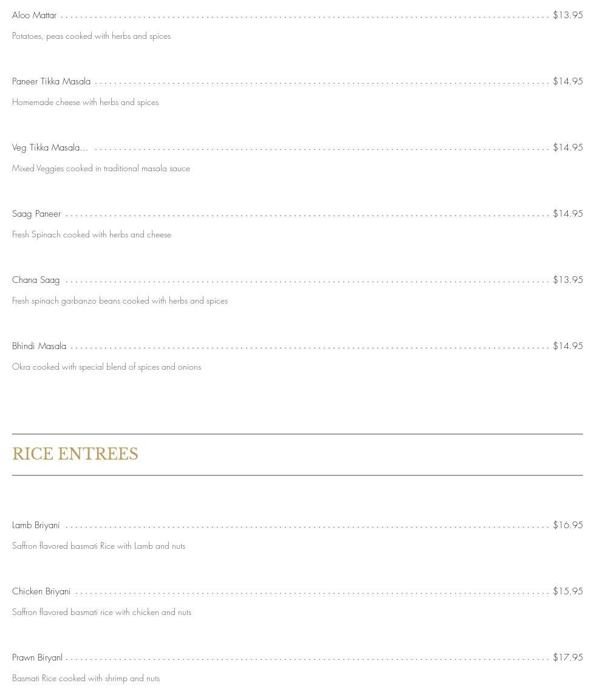Click the Aloo Mattar menu item name
Viewport: 594px width, 700px height.
(x=35, y=15)
